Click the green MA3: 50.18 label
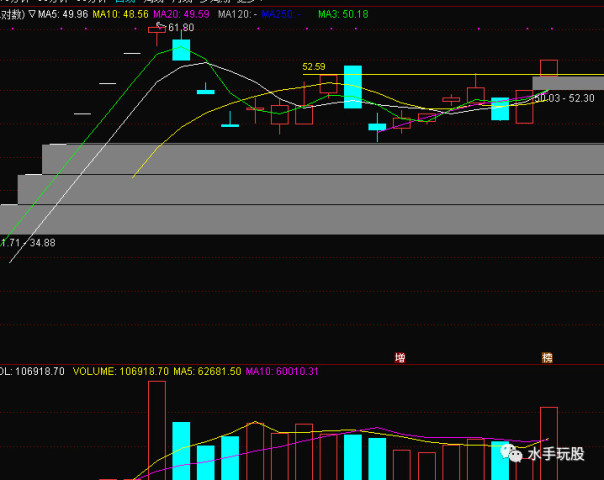 (343, 15)
